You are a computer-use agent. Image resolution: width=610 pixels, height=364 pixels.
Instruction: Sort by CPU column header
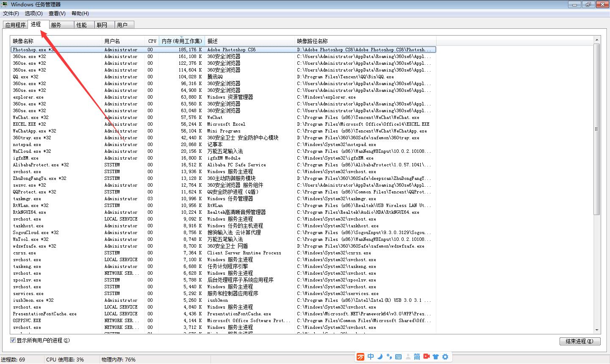coord(152,41)
